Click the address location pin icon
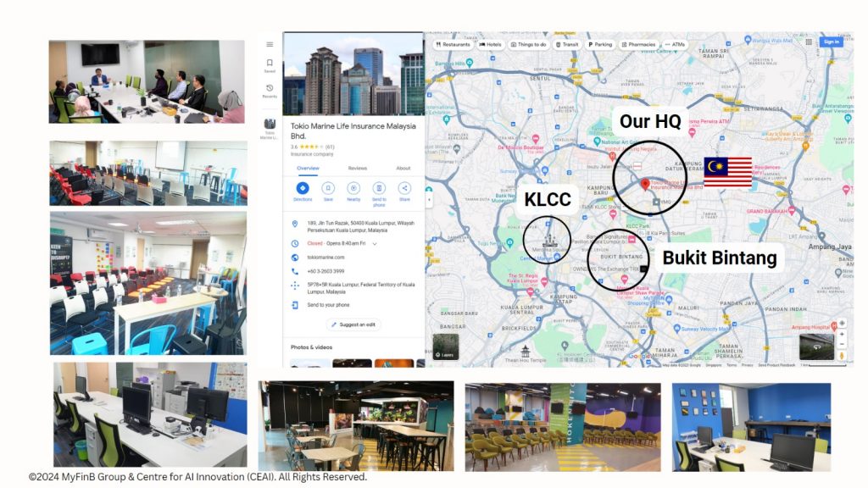 pyautogui.click(x=295, y=224)
